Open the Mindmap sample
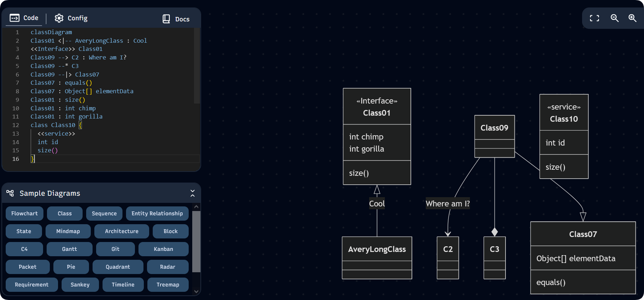 pyautogui.click(x=68, y=231)
